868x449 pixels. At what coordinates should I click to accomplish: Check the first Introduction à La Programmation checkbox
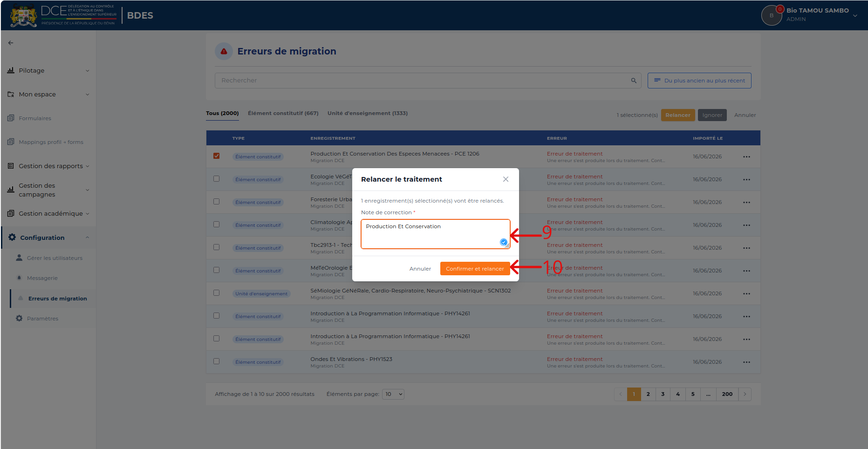pyautogui.click(x=216, y=316)
